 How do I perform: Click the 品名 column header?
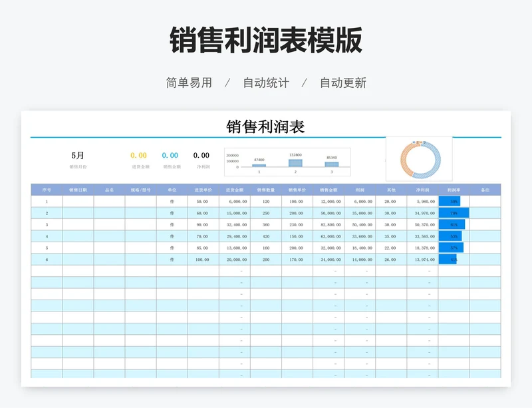pos(109,190)
